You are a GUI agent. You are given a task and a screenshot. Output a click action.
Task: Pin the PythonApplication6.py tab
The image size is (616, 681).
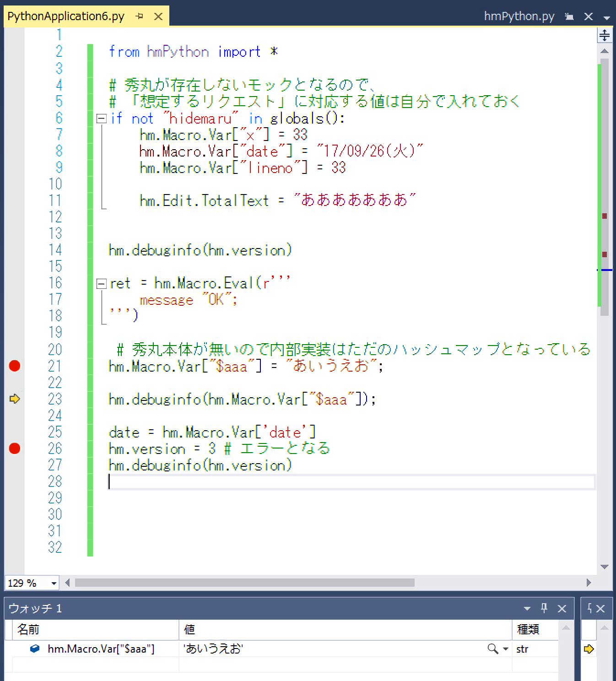click(140, 16)
